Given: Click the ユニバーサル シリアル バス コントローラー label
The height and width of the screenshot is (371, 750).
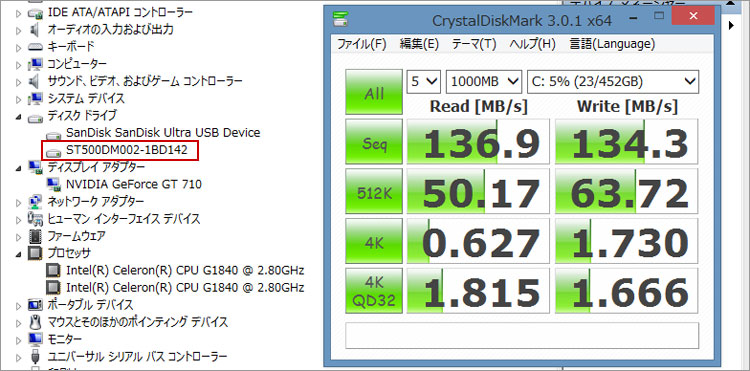Looking at the screenshot, I should click(x=137, y=357).
